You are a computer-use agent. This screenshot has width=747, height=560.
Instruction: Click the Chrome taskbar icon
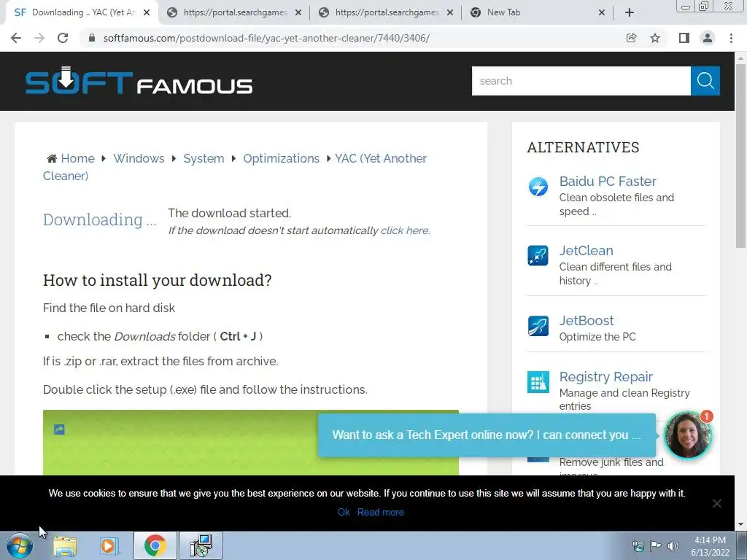(x=155, y=546)
